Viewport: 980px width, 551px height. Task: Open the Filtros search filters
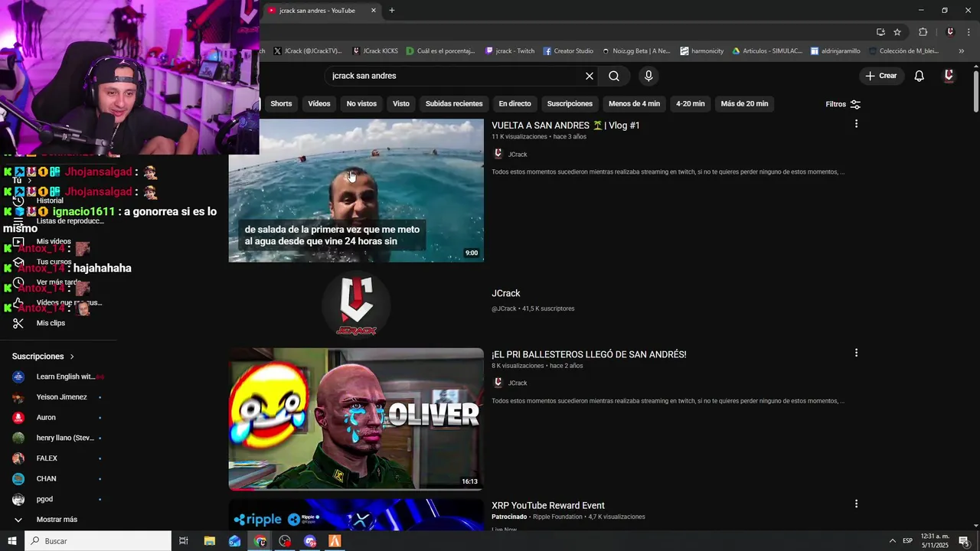coord(843,104)
